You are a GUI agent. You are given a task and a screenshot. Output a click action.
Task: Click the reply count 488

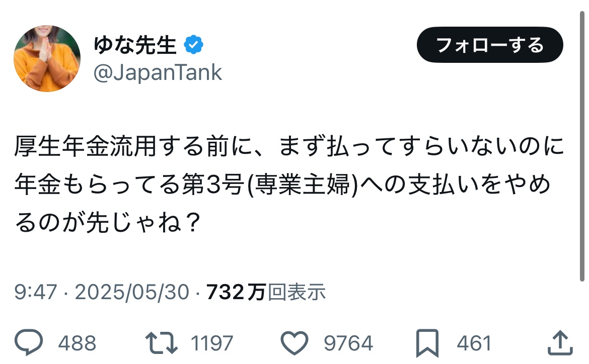77,344
